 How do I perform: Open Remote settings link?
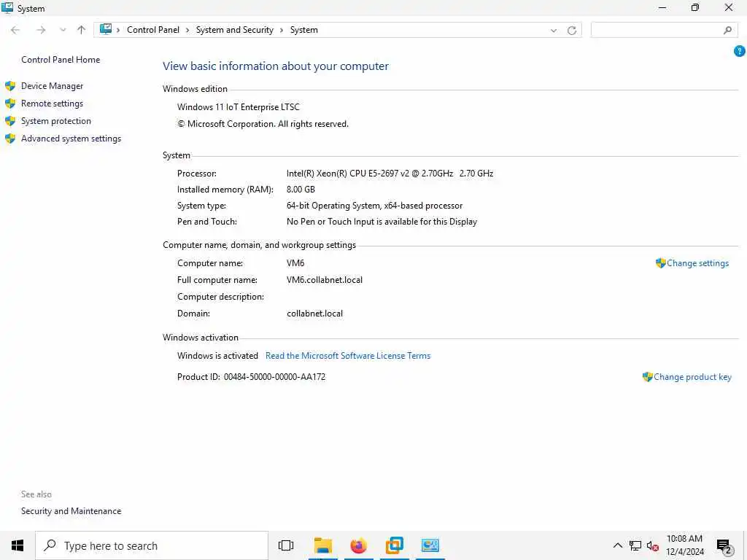(52, 104)
